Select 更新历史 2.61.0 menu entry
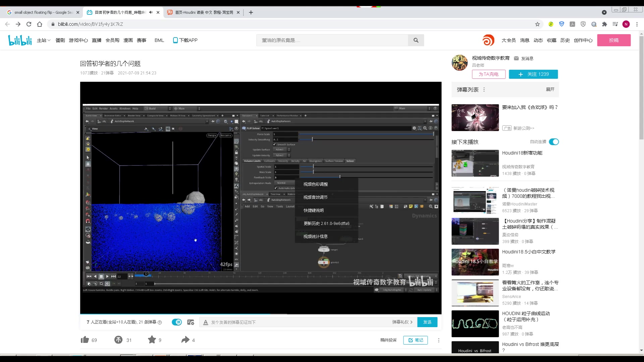 point(326,224)
